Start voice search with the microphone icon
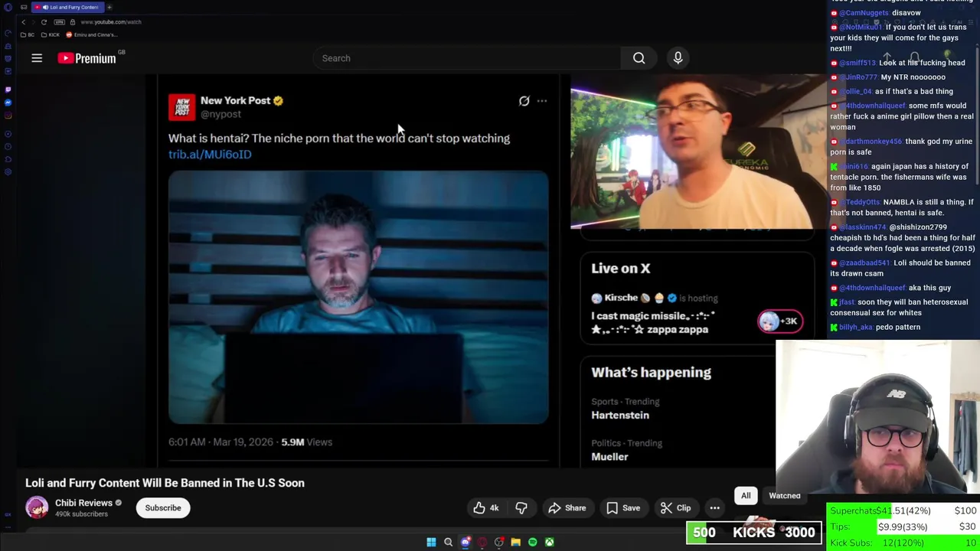This screenshot has width=980, height=551. pyautogui.click(x=678, y=58)
